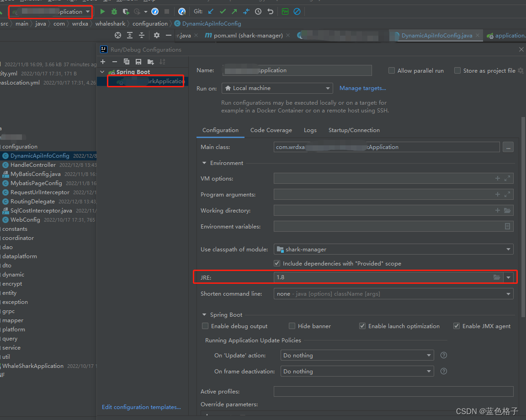
Task: Run with Coverage shield icon
Action: point(126,12)
